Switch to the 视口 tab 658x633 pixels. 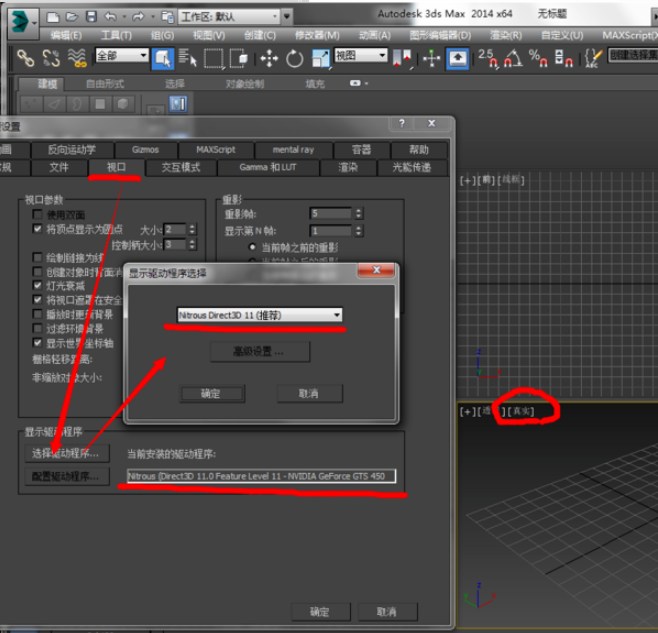pos(116,167)
